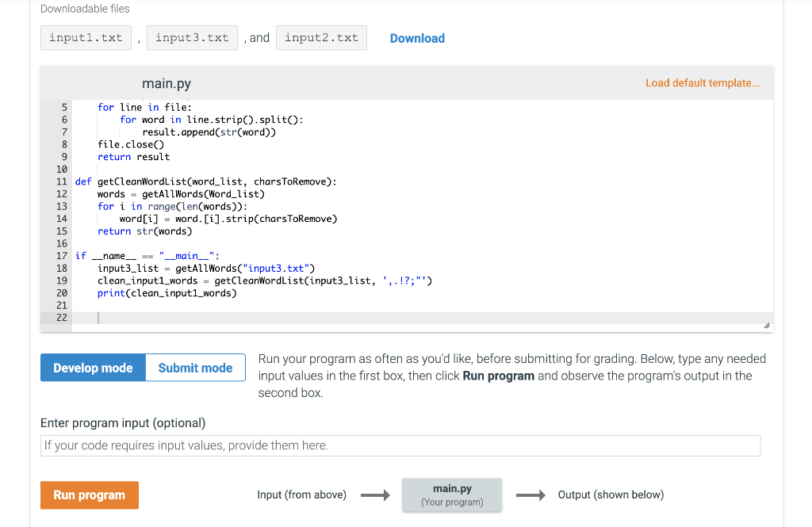Click the program input text field
Viewport: 812px width, 527px height.
pyautogui.click(x=400, y=445)
